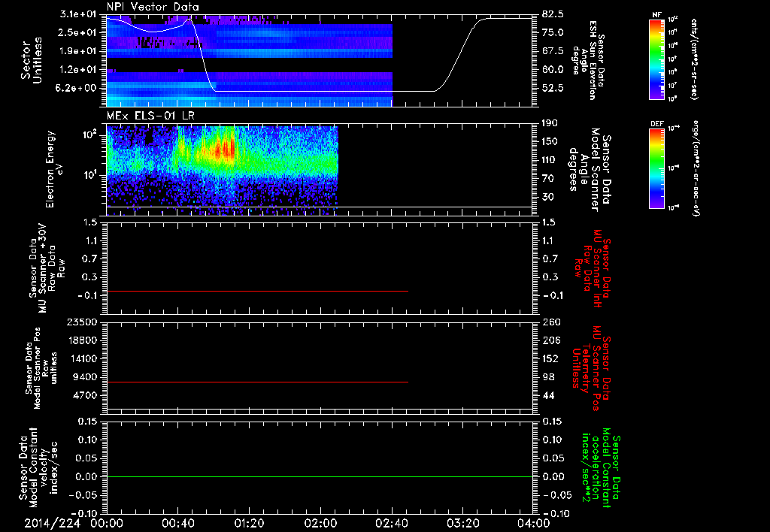Click the red line in scanner +30V plot
This screenshot has height=532, width=770.
tap(257, 291)
